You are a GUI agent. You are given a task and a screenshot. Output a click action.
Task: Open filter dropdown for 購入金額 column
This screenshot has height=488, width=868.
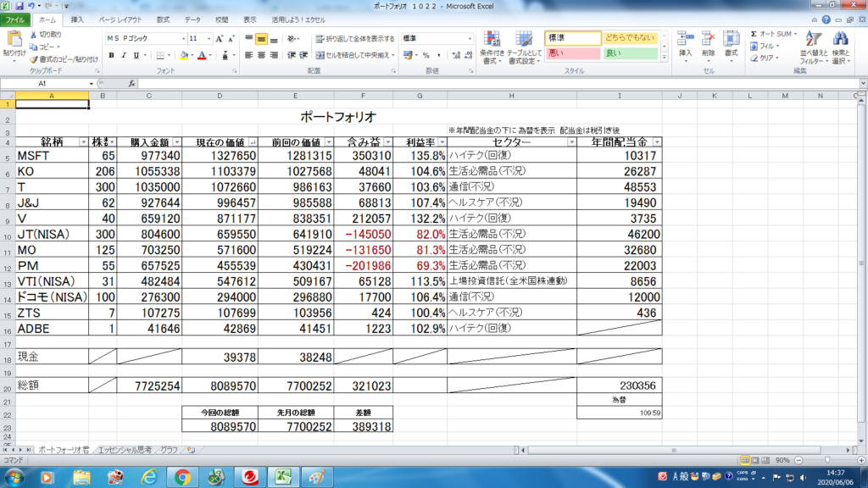click(176, 142)
